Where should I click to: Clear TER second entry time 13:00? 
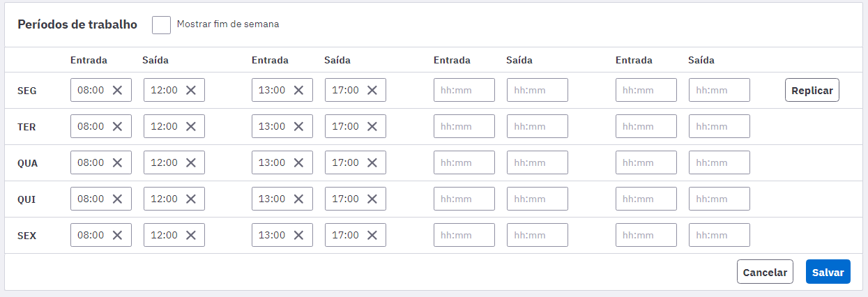click(x=298, y=126)
